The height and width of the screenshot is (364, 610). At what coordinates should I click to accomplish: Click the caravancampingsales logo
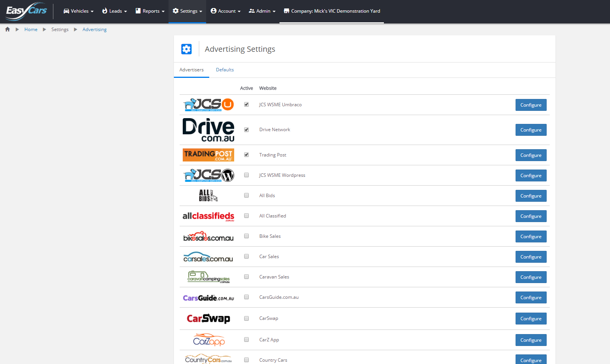(208, 277)
